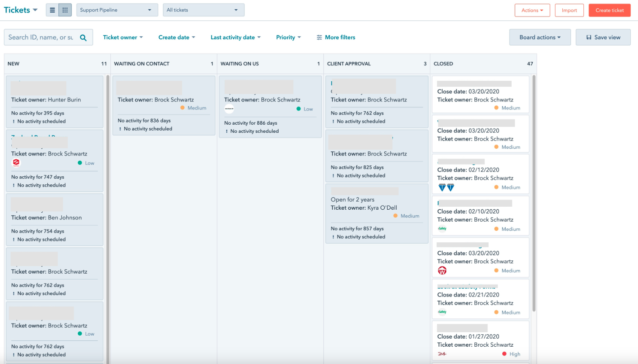
Task: Click Medium priority dot on Kyra O'Dell ticket
Action: (396, 216)
